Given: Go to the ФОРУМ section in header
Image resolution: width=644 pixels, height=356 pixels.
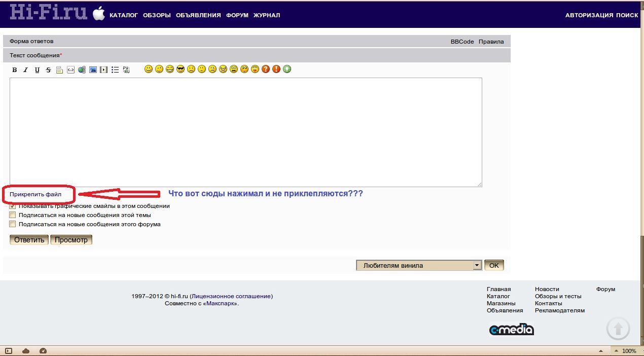Looking at the screenshot, I should point(237,15).
